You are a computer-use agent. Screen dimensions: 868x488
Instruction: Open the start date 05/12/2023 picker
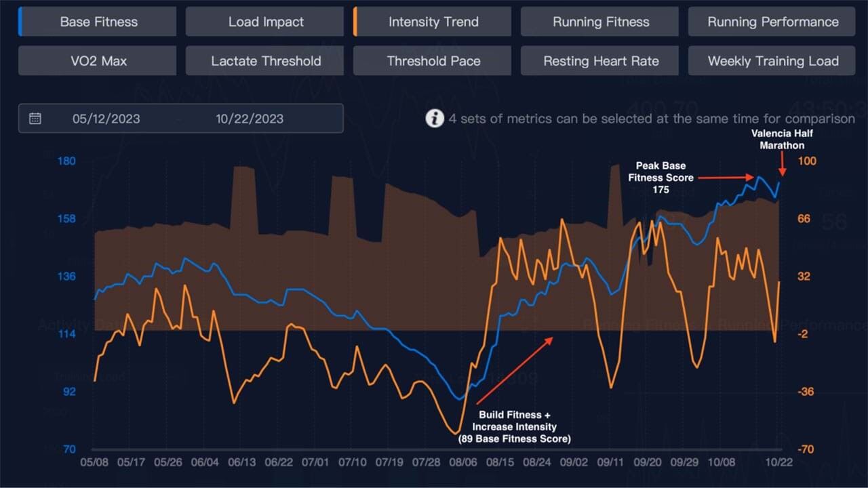click(106, 119)
